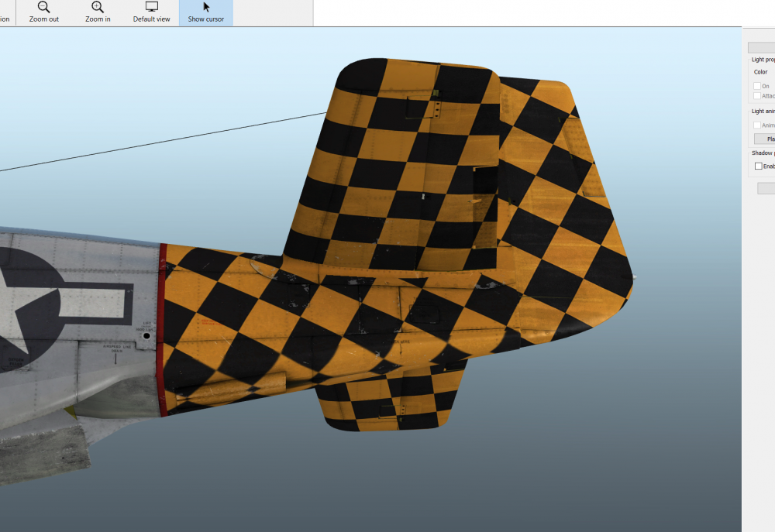
Task: Click the plus magnifier icon
Action: coord(97,8)
